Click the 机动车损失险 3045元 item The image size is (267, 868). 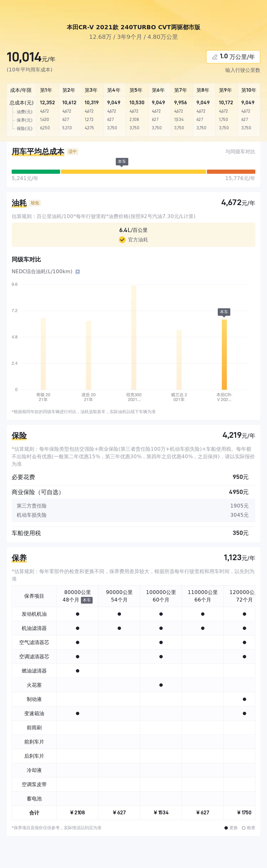point(133,515)
